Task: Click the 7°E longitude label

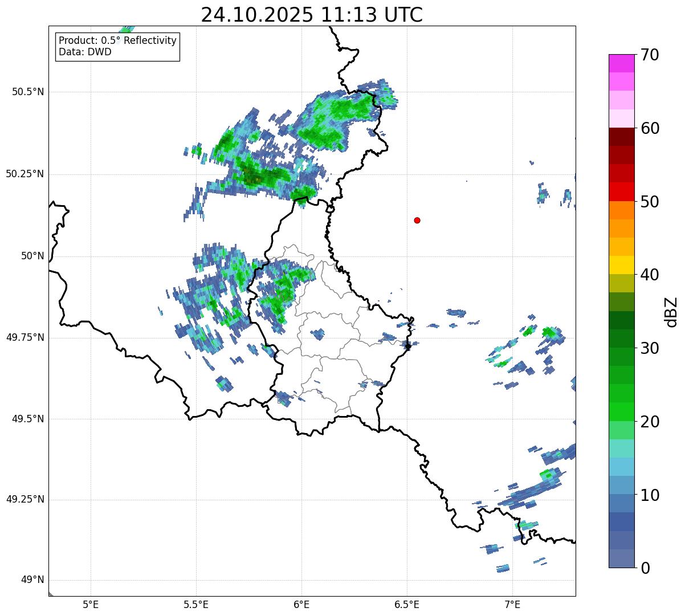Action: click(513, 604)
